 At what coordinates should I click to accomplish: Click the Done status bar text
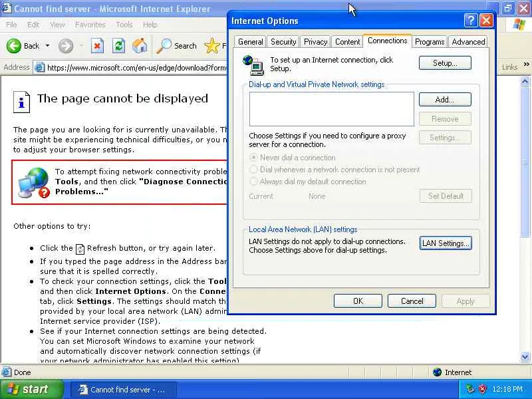click(23, 372)
